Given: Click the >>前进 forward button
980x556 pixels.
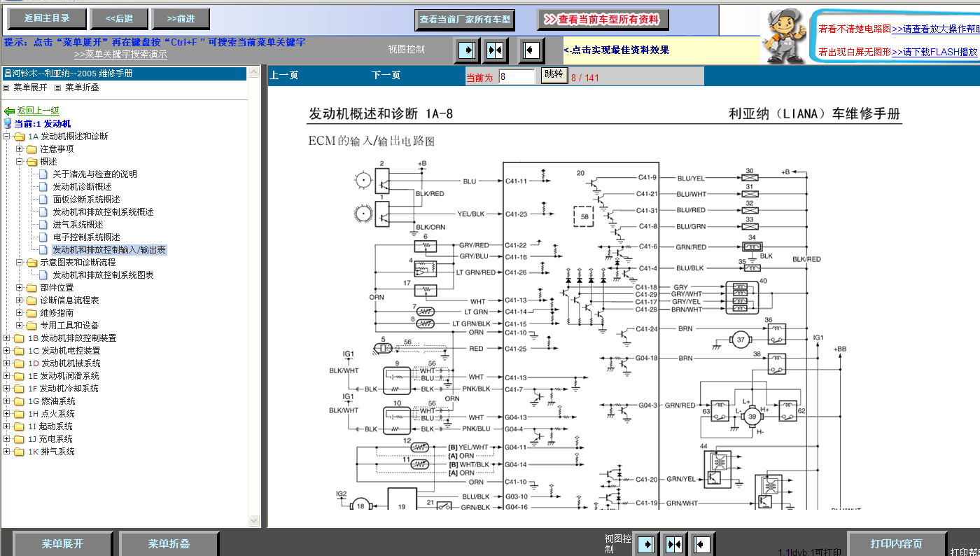Looking at the screenshot, I should click(181, 19).
